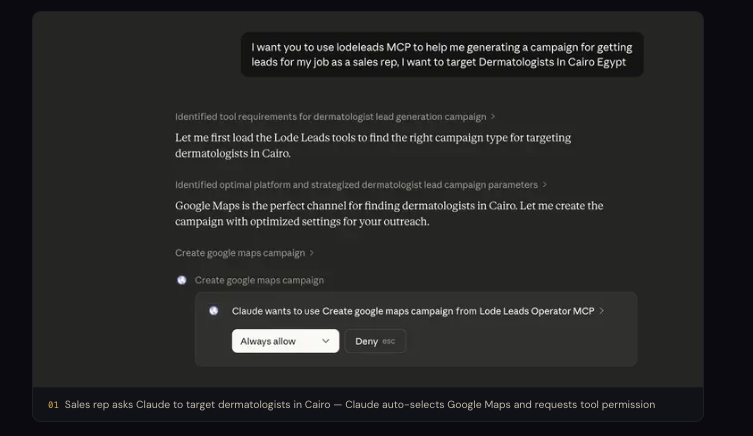
Task: Click 'Claude wants to use' permission text
Action: (276, 311)
